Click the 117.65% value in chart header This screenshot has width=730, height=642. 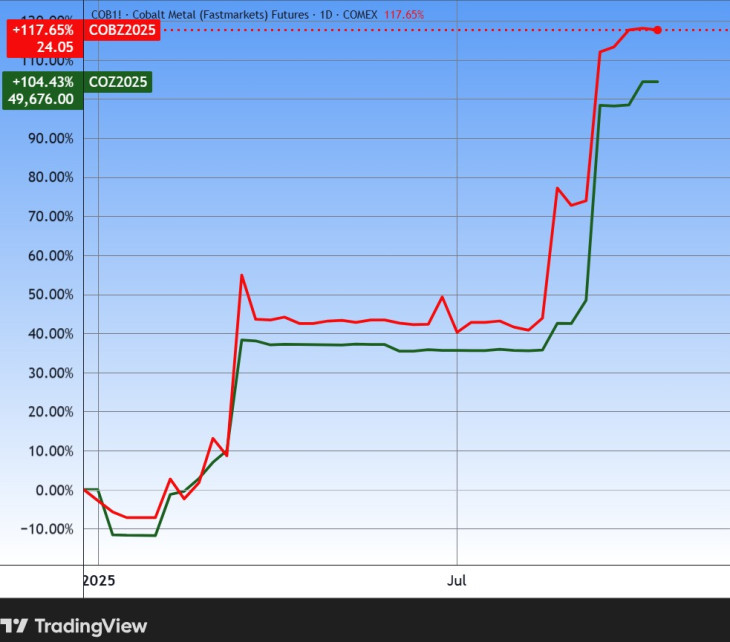point(404,15)
